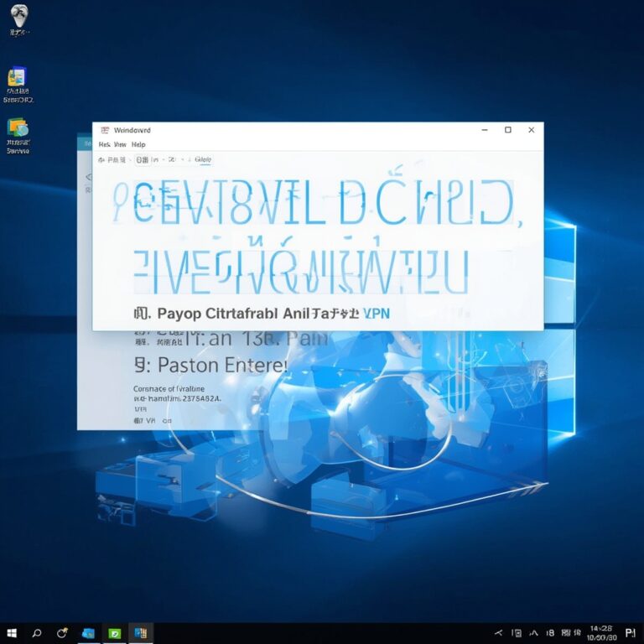Click the leftmost toolbar icon in the front window

[x=101, y=160]
